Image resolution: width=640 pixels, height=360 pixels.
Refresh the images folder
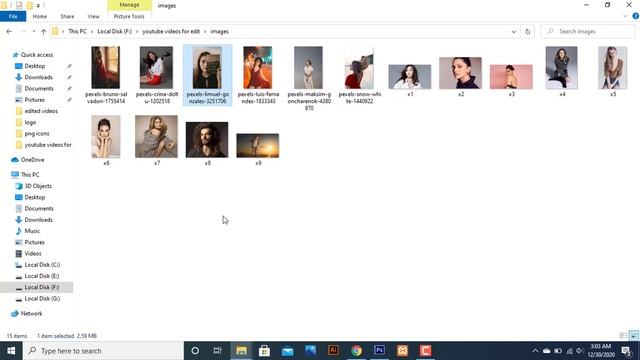(x=527, y=31)
